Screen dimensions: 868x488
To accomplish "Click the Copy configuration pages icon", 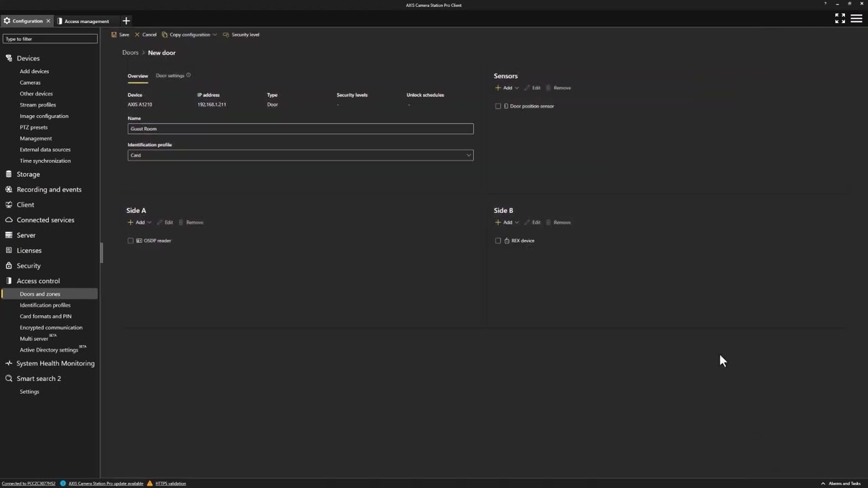I will click(165, 35).
